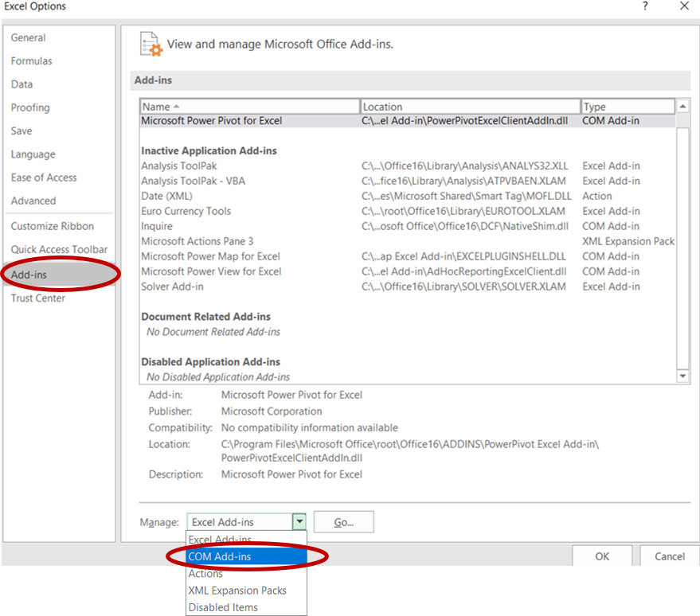Click the Location column header
The image size is (700, 616).
[x=382, y=105]
